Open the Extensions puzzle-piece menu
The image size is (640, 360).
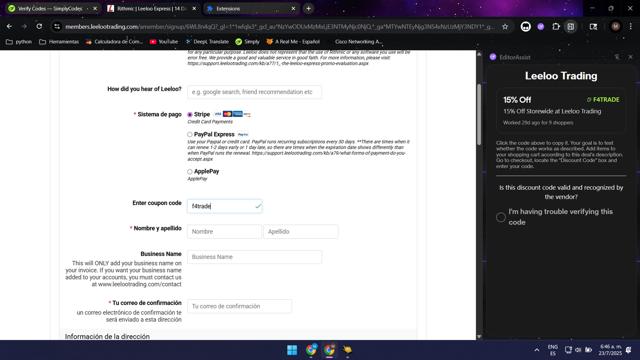click(556, 27)
